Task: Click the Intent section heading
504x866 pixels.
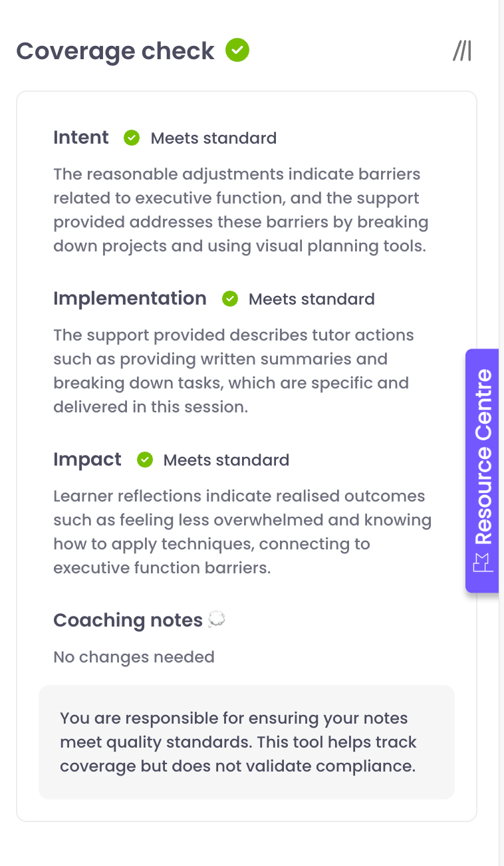Action: 81,138
